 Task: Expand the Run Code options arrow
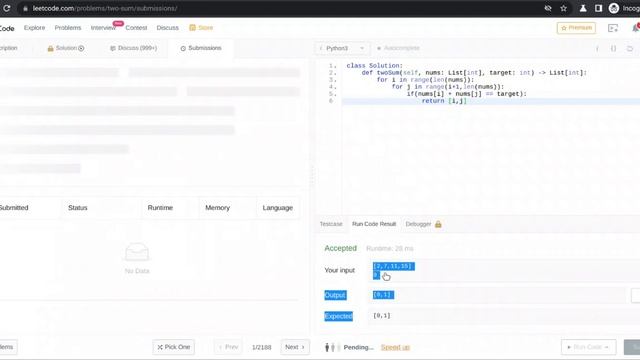[607, 347]
